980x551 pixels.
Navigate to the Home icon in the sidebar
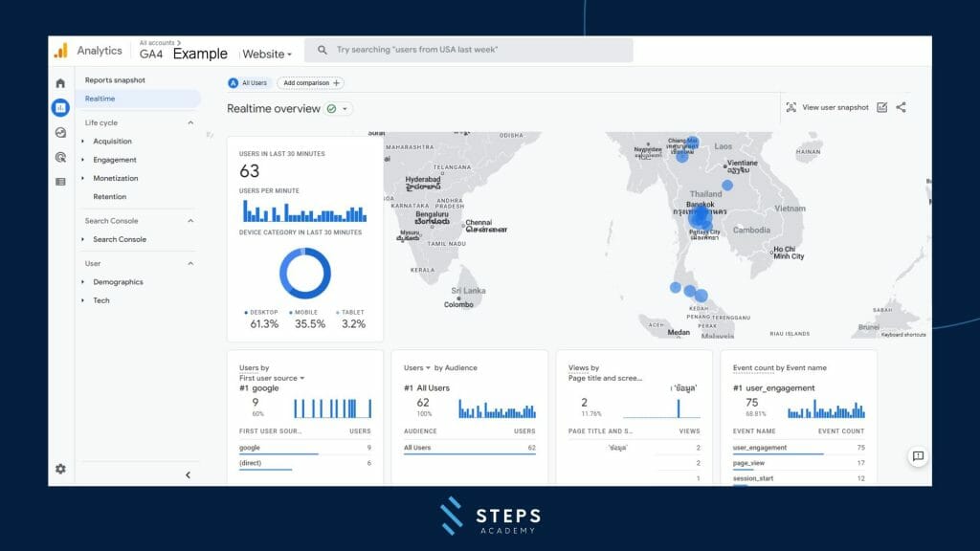[x=59, y=83]
